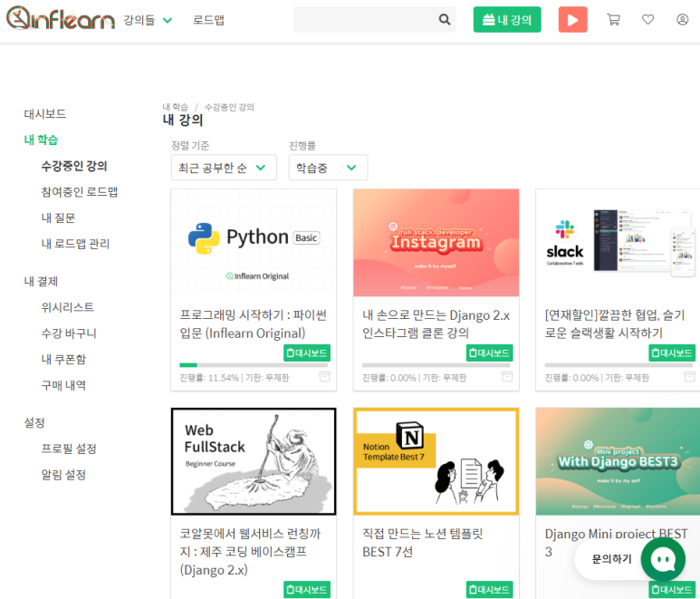Click the 내 결제 sidebar heading
The height and width of the screenshot is (599, 700).
click(41, 282)
